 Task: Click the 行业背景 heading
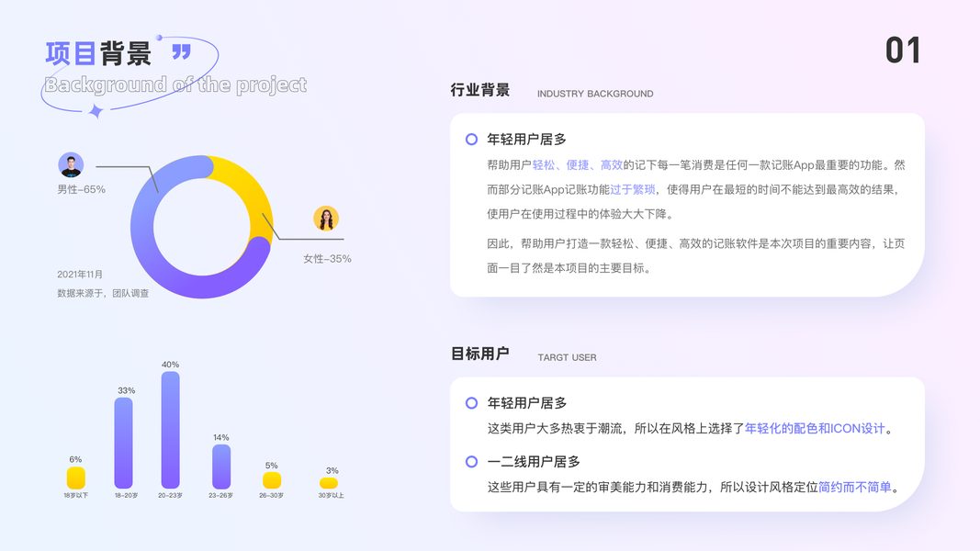pyautogui.click(x=480, y=90)
